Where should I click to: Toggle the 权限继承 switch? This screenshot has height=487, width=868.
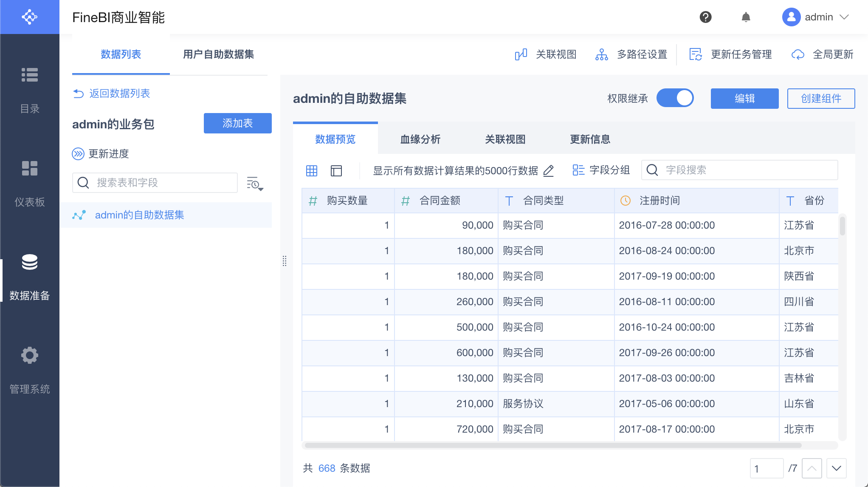[x=675, y=98]
